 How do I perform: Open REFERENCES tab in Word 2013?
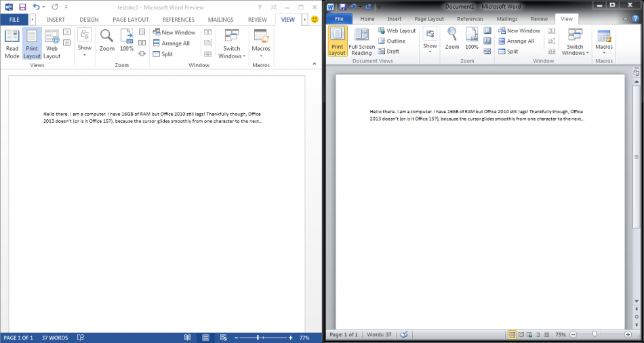tap(179, 19)
